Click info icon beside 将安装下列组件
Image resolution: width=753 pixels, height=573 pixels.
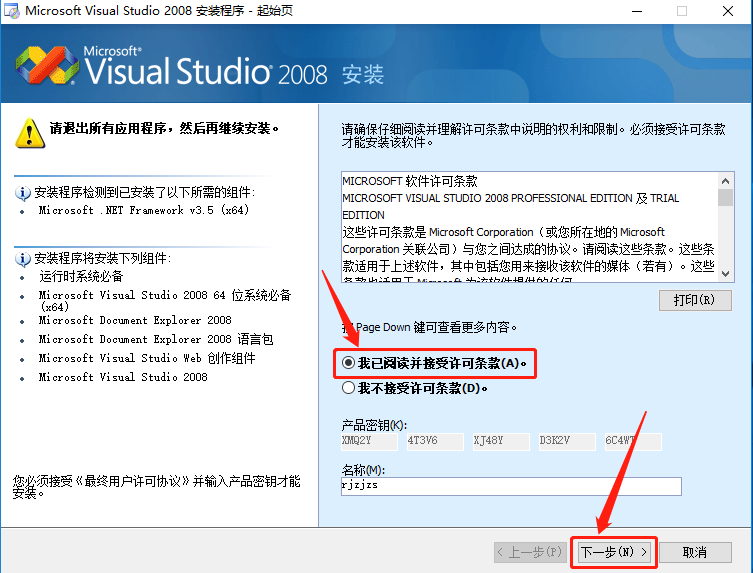(x=23, y=259)
